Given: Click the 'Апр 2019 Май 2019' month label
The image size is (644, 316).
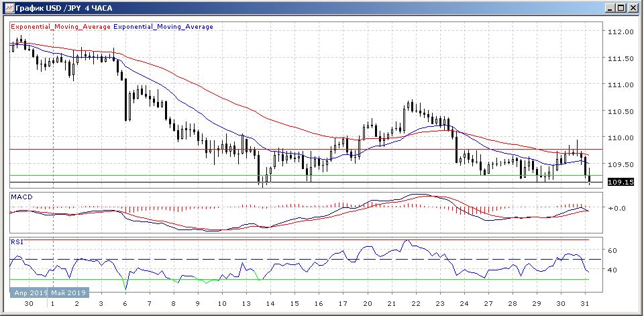Looking at the screenshot, I should [49, 293].
